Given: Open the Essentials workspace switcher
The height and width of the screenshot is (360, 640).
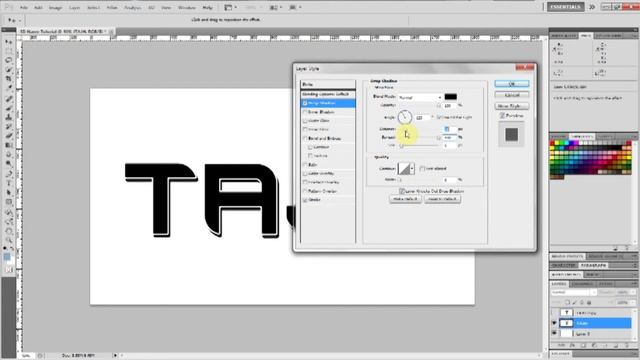Looking at the screenshot, I should (x=565, y=7).
